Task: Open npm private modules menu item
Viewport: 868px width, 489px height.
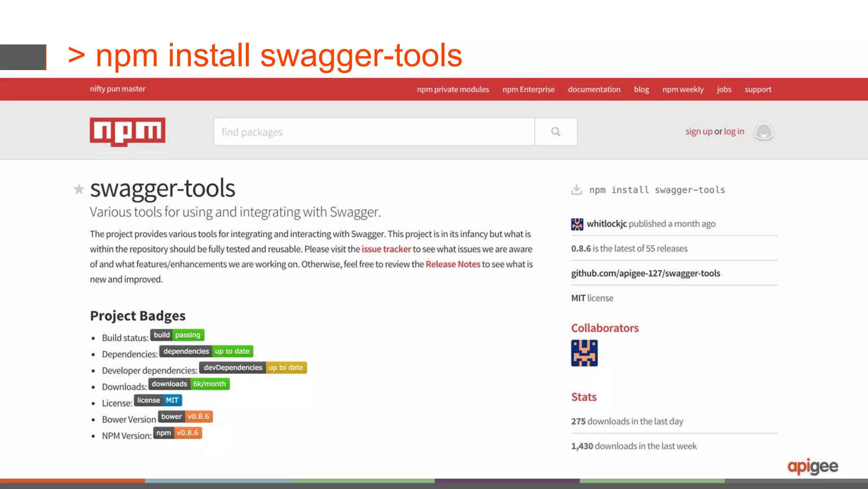Action: tap(453, 89)
